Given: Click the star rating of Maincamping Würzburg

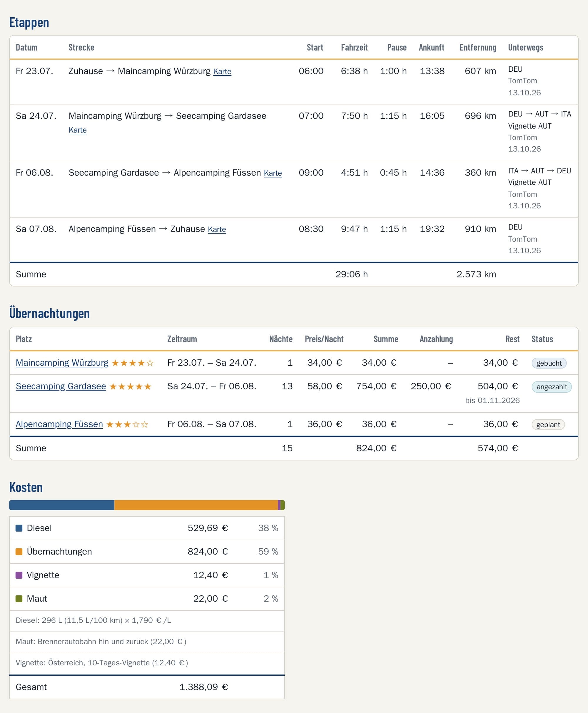Looking at the screenshot, I should tap(133, 363).
